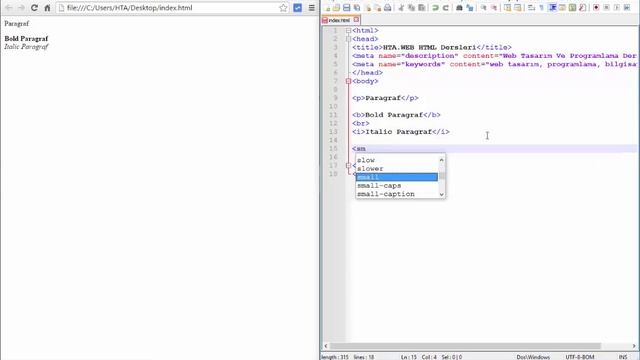
Task: Bookmark the page with the star icon
Action: point(283,8)
